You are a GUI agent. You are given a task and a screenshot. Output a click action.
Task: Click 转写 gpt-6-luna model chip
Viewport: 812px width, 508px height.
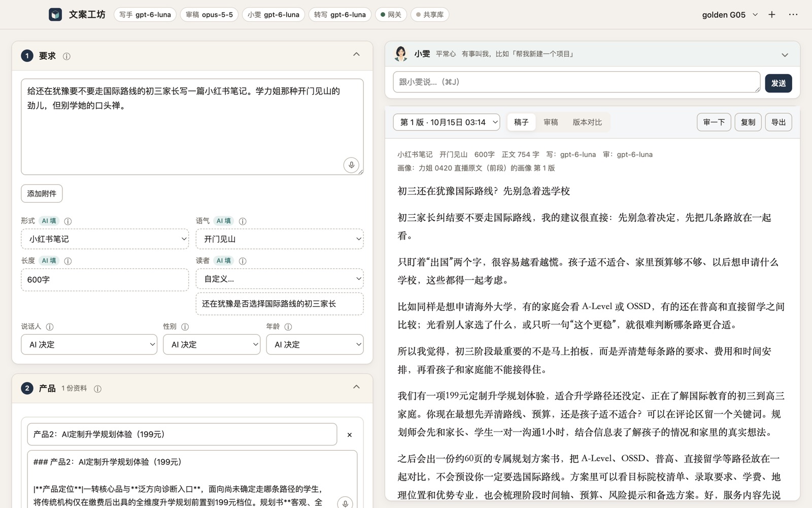point(340,15)
